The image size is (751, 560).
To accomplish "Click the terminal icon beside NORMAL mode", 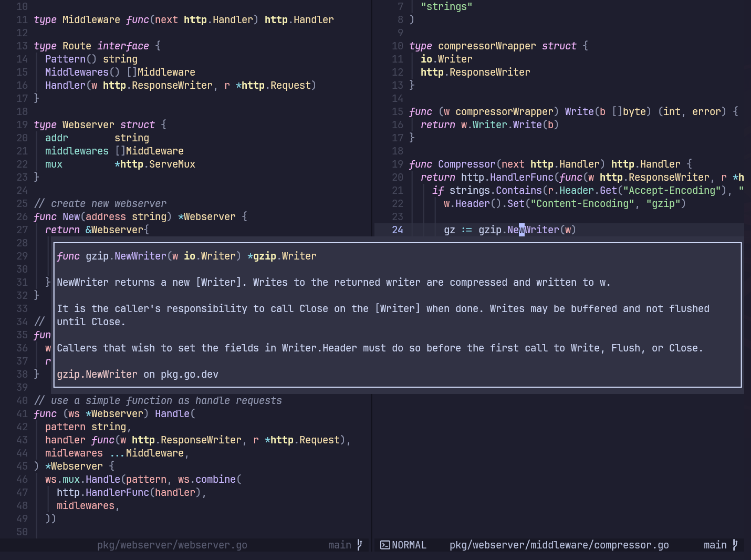I will coord(385,545).
